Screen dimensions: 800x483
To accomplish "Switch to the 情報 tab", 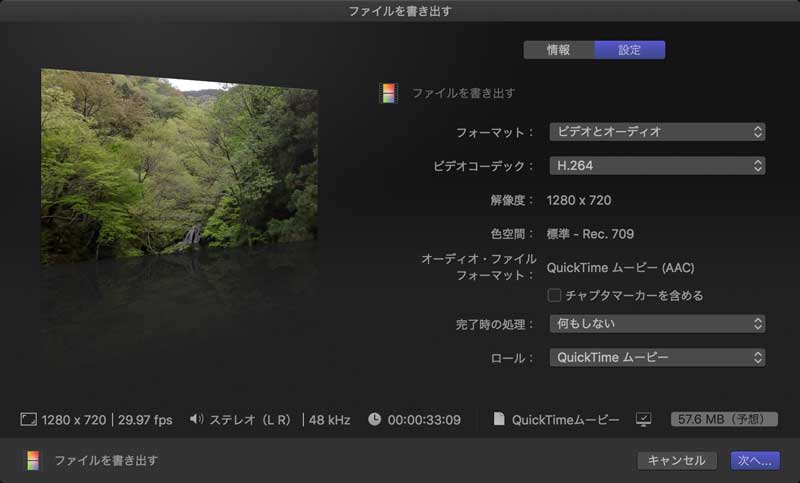I will coord(559,50).
